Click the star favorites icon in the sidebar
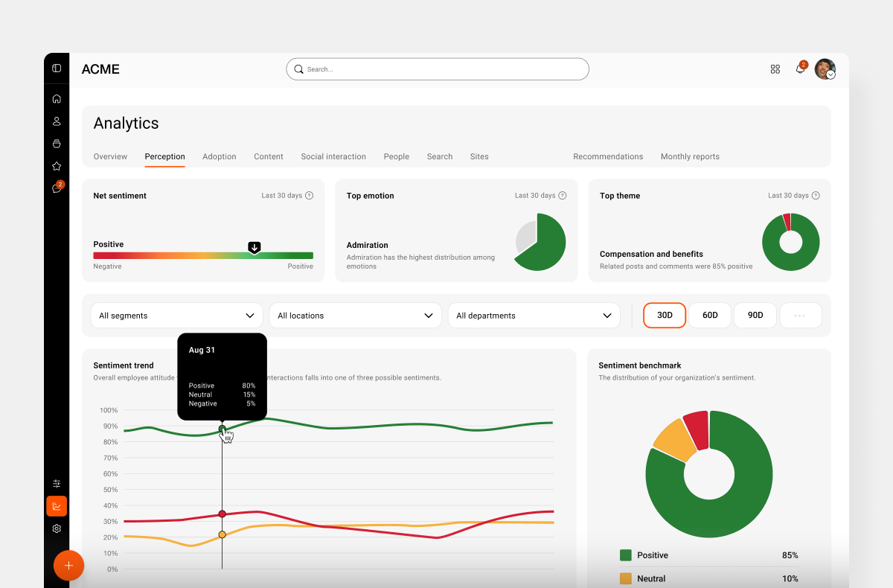 click(x=56, y=165)
